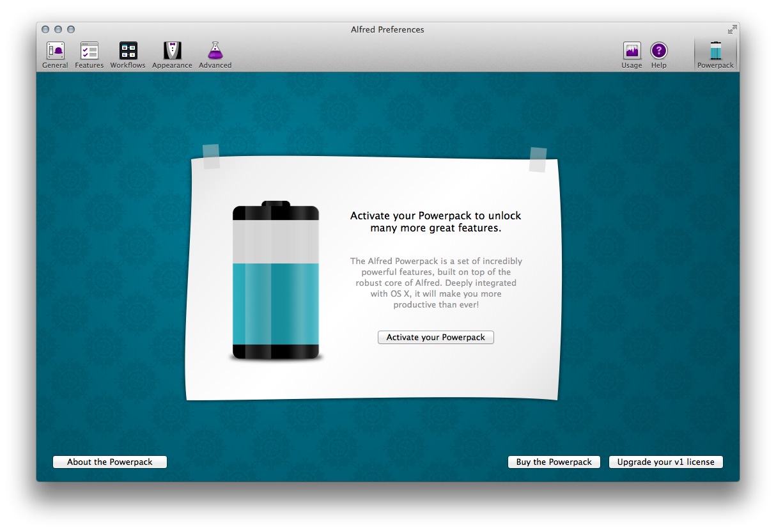
Task: Click the Activate your Powerpack button
Action: [x=436, y=337]
